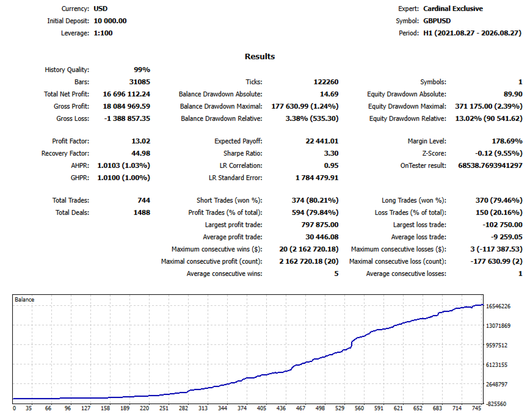530x420 pixels.
Task: Click the History Quality value 99%
Action: (142, 70)
